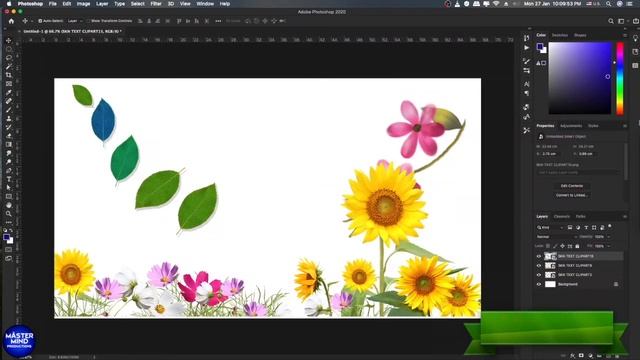Open the Color panel flyout menu
The height and width of the screenshot is (360, 640).
pyautogui.click(x=625, y=36)
